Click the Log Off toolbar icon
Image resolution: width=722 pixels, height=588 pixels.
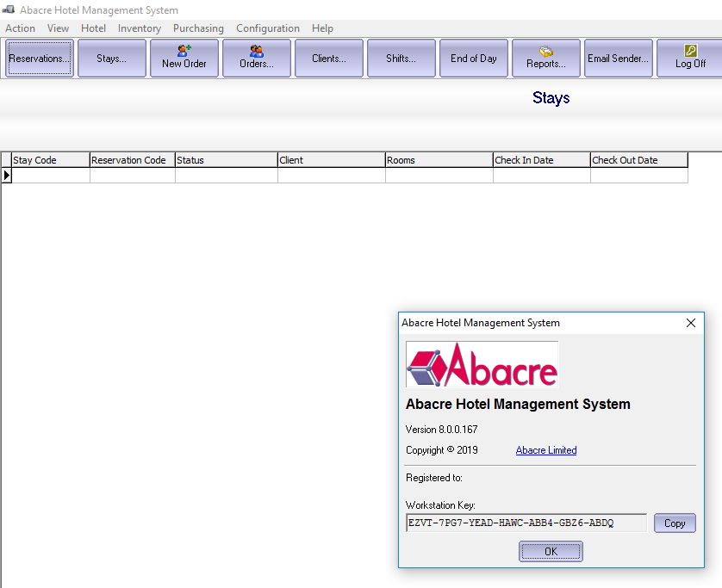pos(690,58)
